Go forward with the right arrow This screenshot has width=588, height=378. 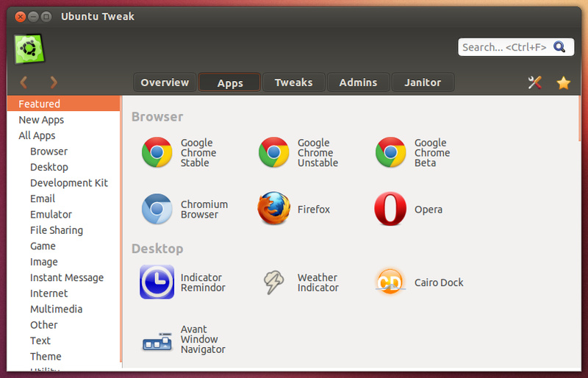pos(53,82)
